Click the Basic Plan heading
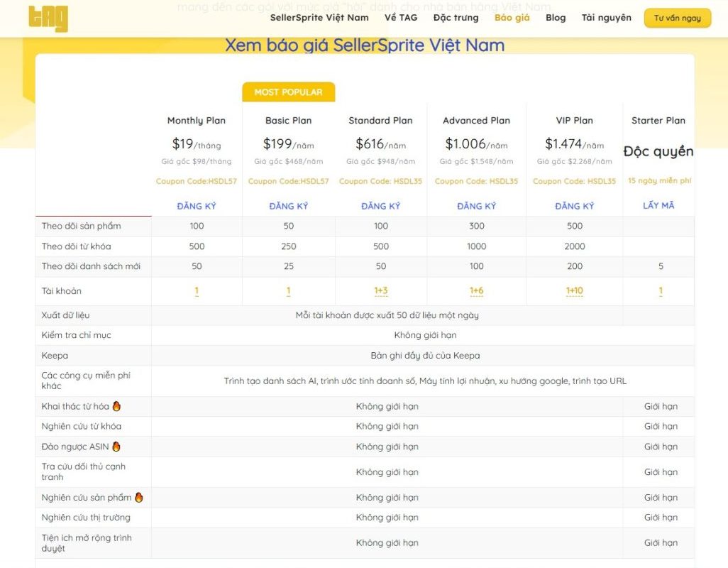Screen dimensions: 728x568 pyautogui.click(x=288, y=120)
